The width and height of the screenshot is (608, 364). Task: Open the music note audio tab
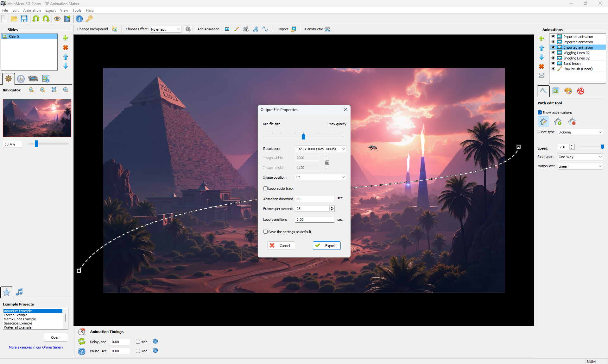[19, 292]
